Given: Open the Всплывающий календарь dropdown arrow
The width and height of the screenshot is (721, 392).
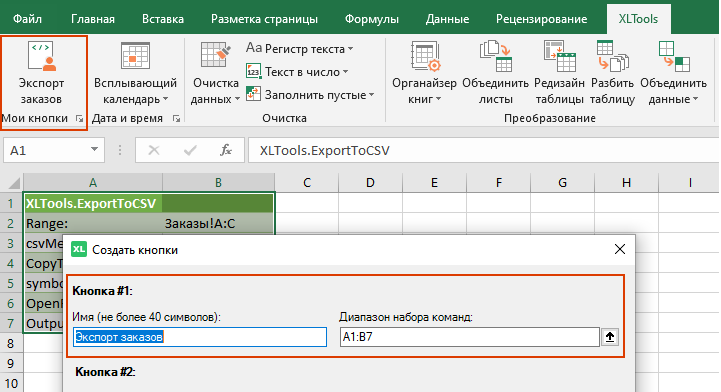Looking at the screenshot, I should pos(166,99).
